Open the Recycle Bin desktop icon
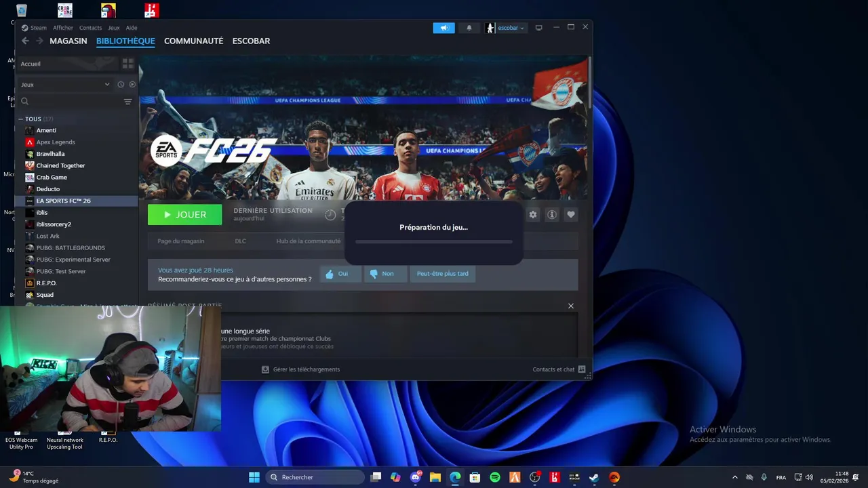The image size is (868, 488). tap(22, 10)
